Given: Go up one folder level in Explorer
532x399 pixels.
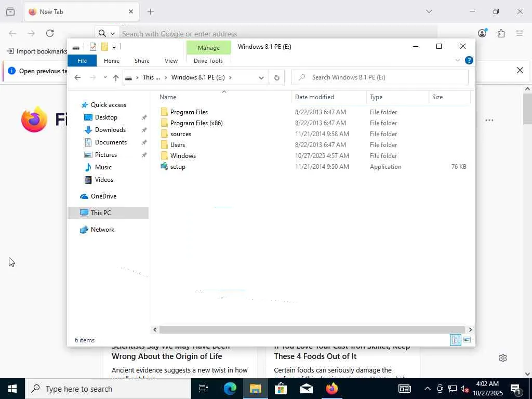Looking at the screenshot, I should tap(116, 77).
